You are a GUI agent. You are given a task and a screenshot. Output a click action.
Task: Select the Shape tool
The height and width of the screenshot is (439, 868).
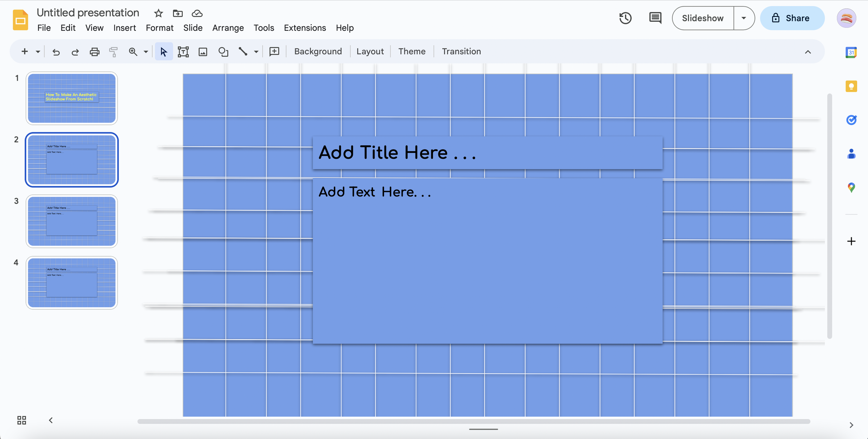click(x=223, y=51)
